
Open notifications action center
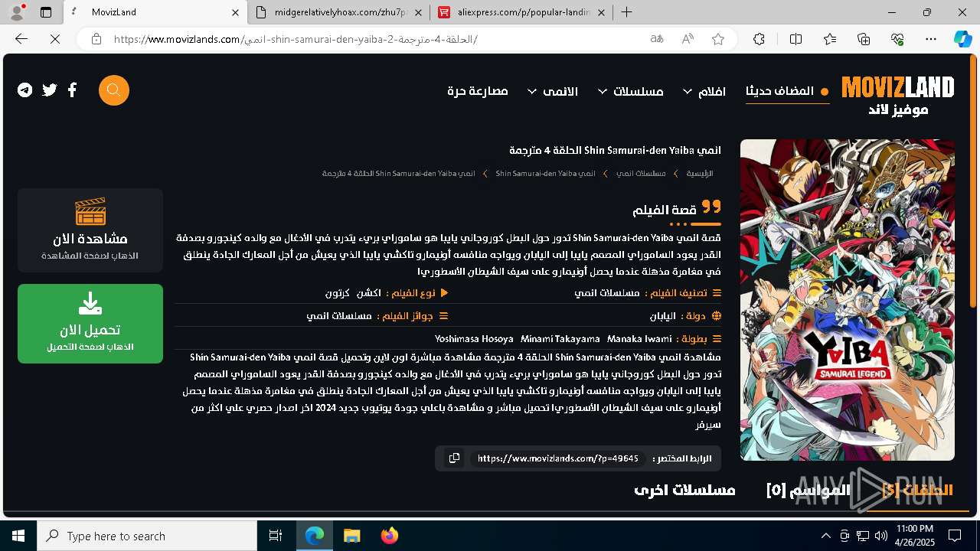[x=955, y=536]
